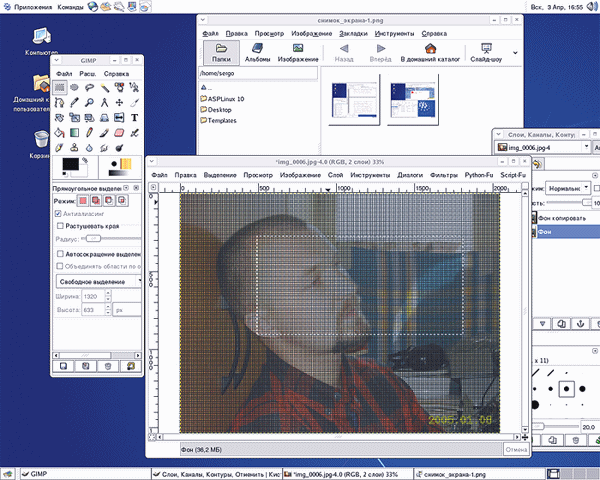Viewport: 600px width, 480px height.
Task: Open the px units dropdown
Action: (127, 310)
